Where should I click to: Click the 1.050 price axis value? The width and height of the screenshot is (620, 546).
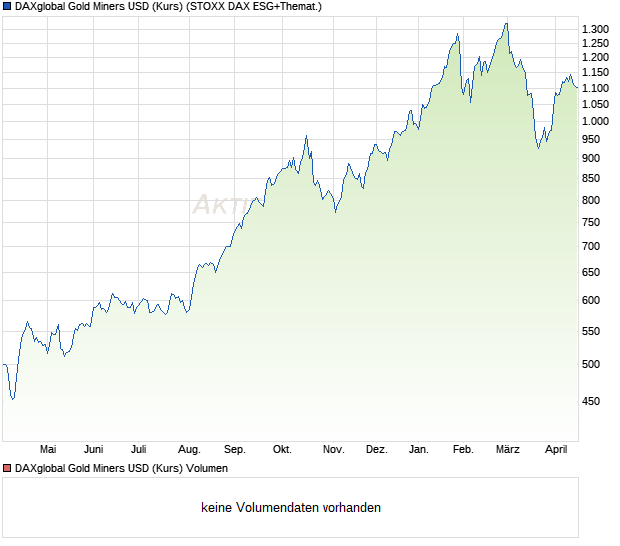pyautogui.click(x=595, y=105)
